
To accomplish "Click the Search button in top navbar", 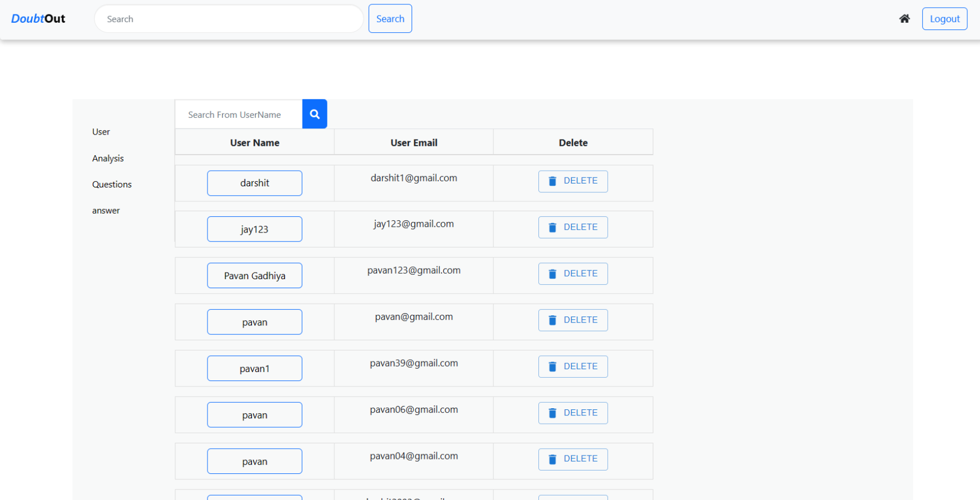I will tap(390, 19).
